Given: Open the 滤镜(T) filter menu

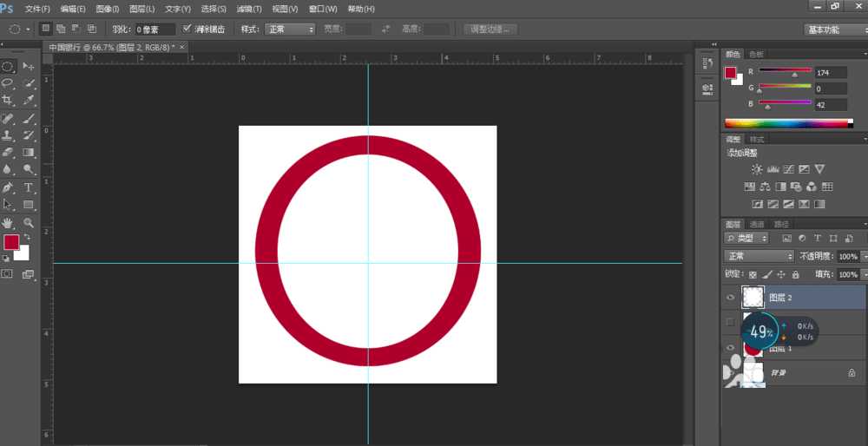Looking at the screenshot, I should [251, 9].
